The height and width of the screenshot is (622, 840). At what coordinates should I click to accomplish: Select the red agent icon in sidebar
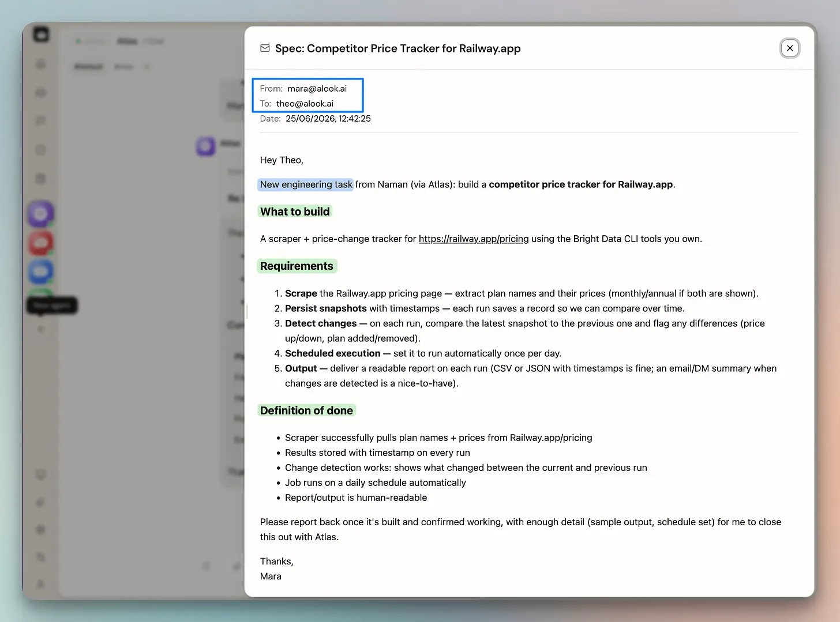coord(40,243)
